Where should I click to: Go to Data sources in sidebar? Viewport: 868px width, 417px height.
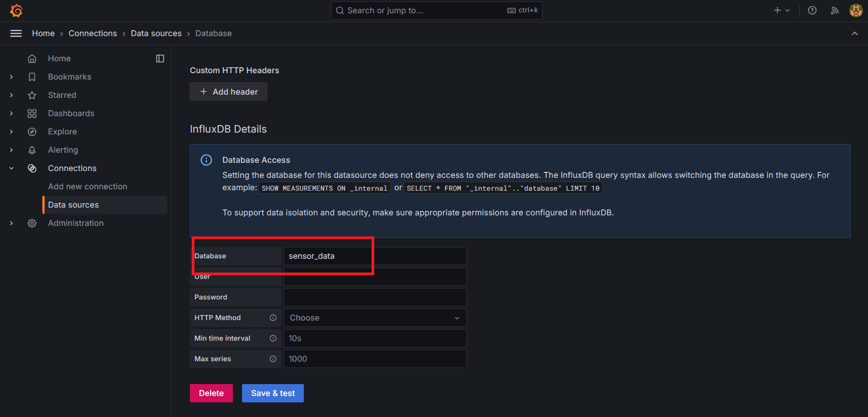point(73,205)
